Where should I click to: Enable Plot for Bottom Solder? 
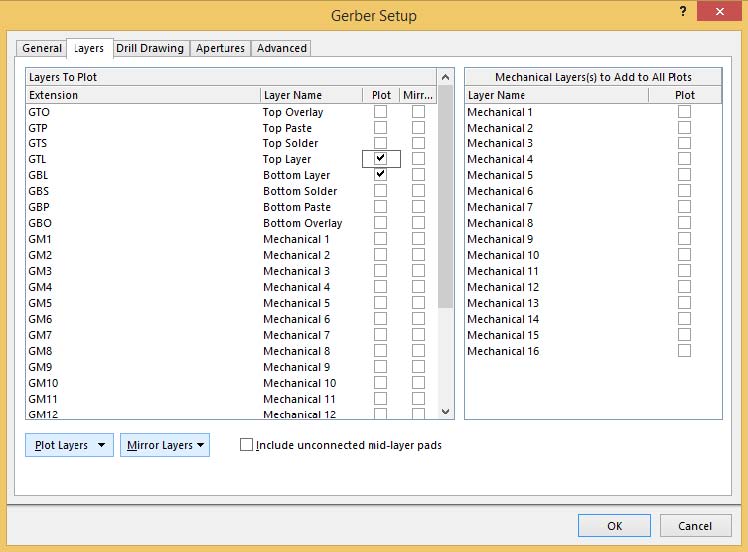coord(380,191)
